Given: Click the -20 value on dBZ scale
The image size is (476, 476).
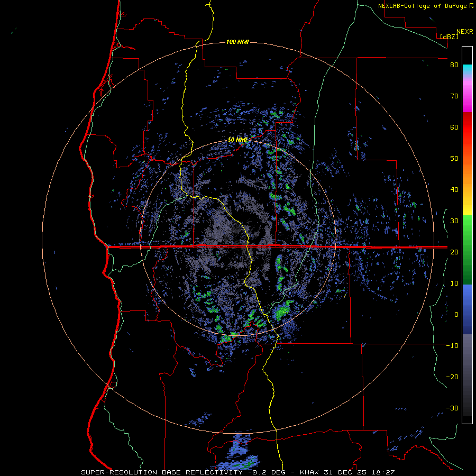Looking at the screenshot, I should pyautogui.click(x=452, y=377).
